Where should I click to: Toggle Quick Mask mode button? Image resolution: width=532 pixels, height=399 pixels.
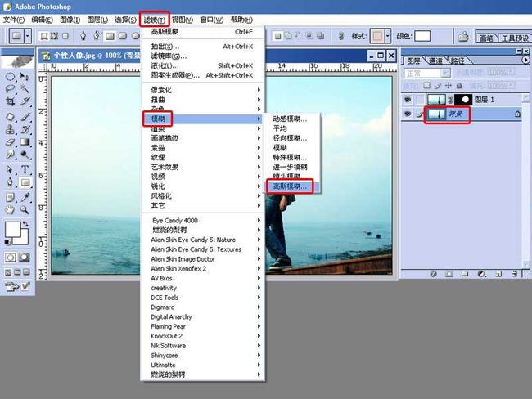click(x=24, y=258)
